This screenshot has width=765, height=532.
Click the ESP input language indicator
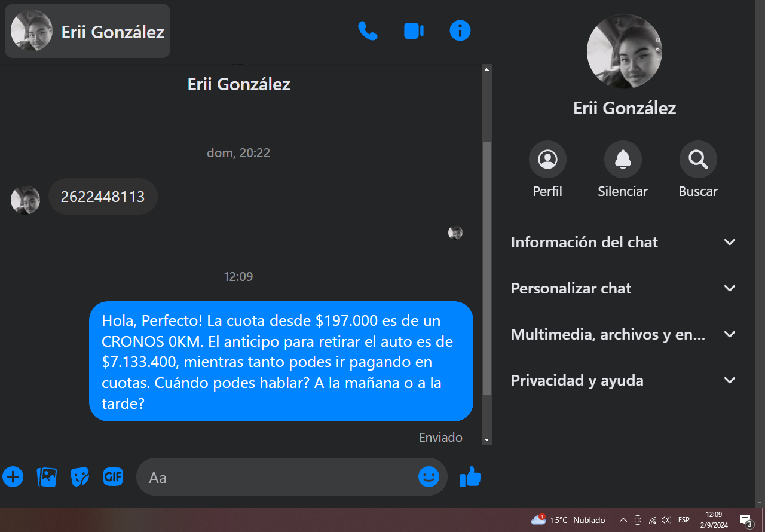click(684, 520)
